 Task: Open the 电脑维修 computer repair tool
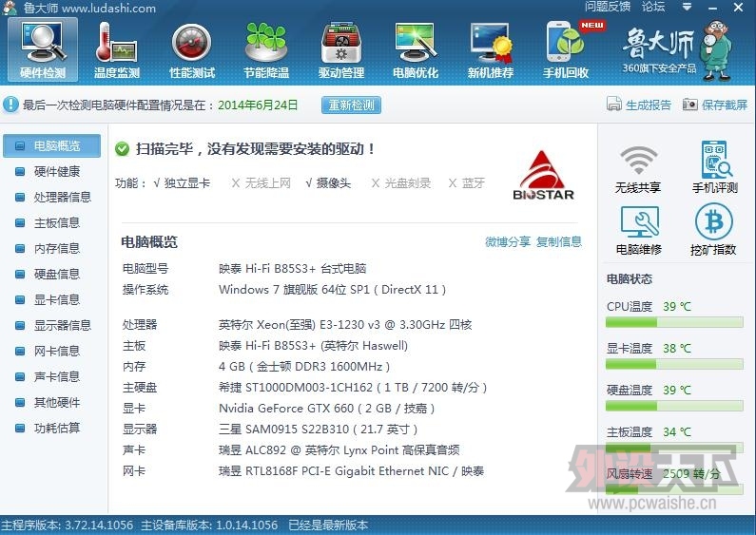click(639, 230)
